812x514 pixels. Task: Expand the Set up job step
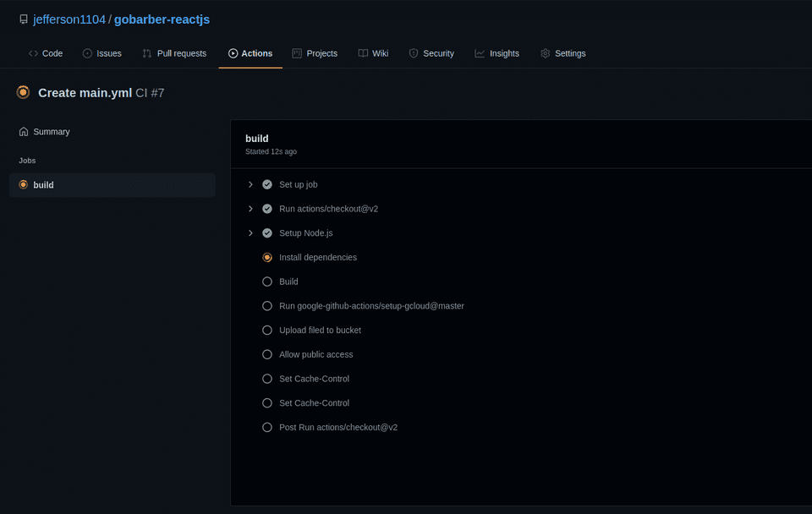click(x=250, y=184)
